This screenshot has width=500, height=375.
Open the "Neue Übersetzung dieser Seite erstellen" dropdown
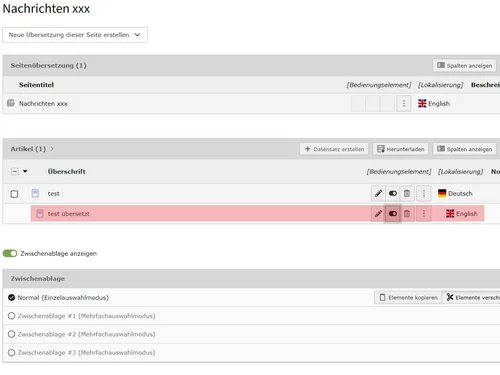(x=75, y=35)
